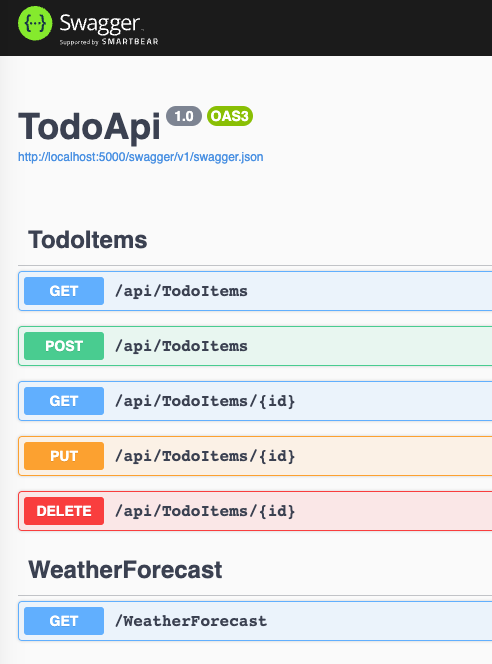Click the green POST method badge
The width and height of the screenshot is (492, 664).
click(64, 346)
